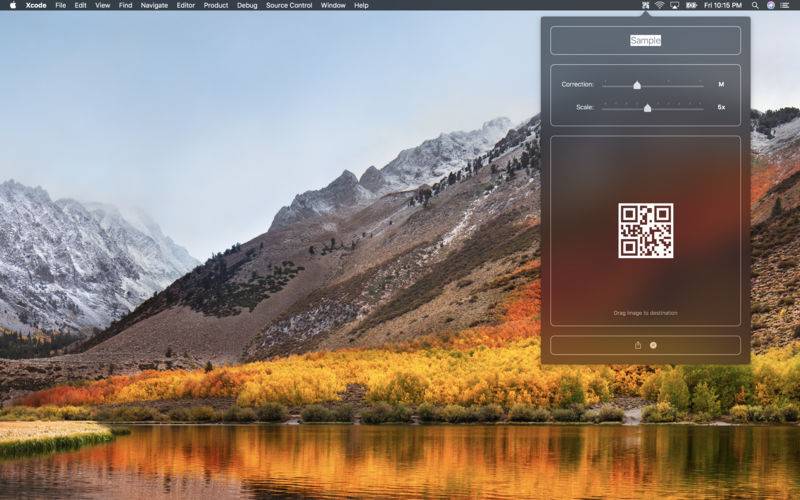Open Spotlight search magnifier
The image size is (800, 500).
coord(755,5)
